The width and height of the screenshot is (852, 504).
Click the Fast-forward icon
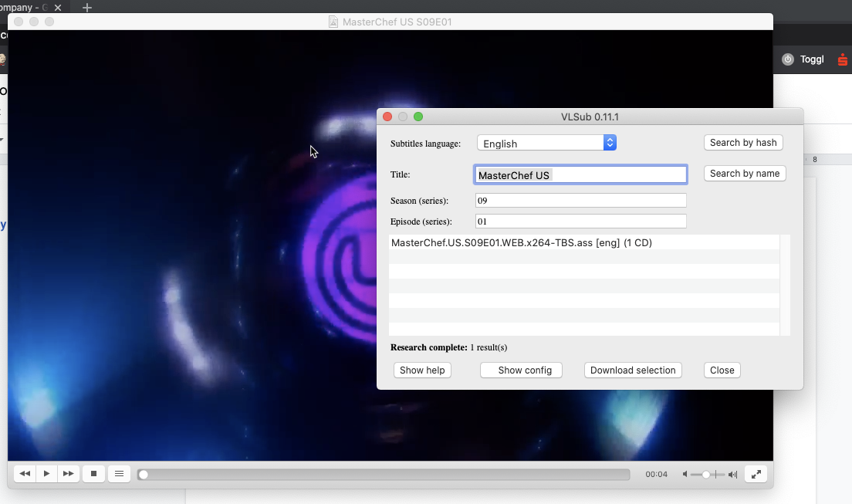(68, 473)
